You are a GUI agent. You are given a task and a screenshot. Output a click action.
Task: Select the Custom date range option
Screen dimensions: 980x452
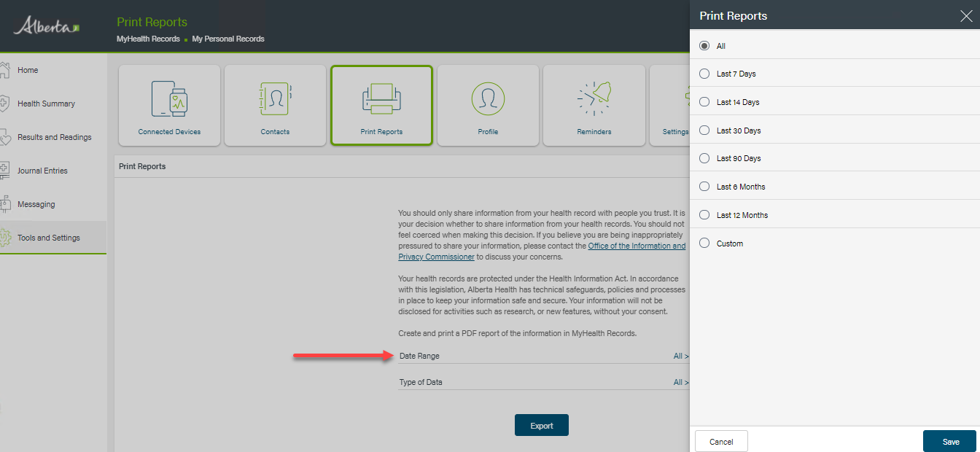(x=704, y=243)
